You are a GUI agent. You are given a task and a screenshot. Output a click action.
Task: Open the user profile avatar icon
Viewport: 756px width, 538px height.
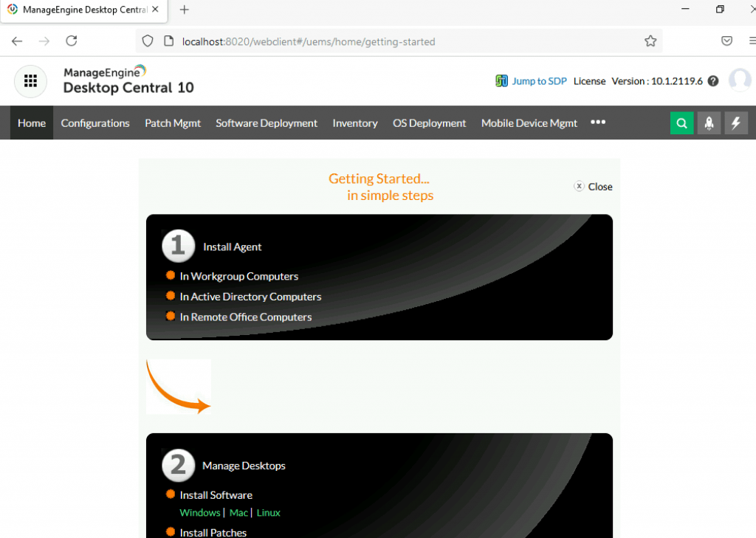point(740,81)
